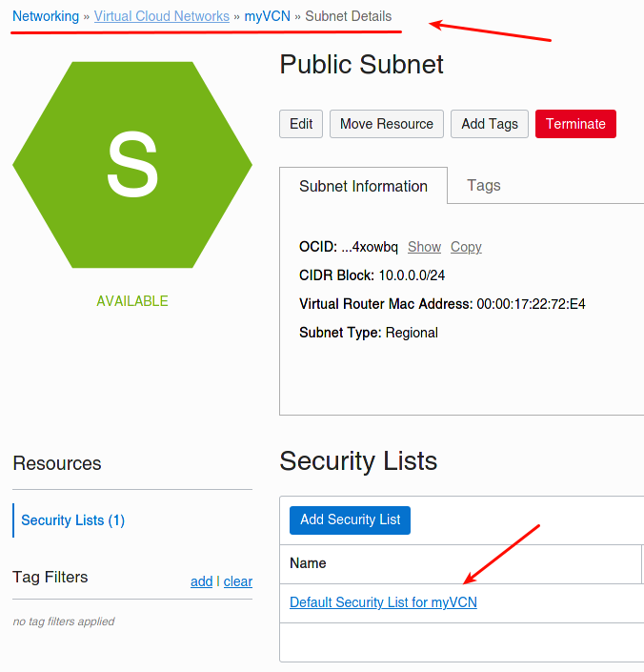Clear the tag filters
644x672 pixels.
coord(238,581)
